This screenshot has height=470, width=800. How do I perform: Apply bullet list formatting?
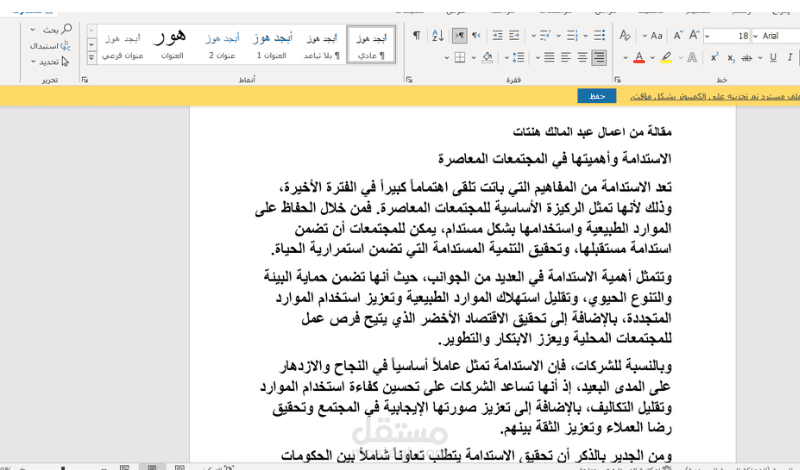tap(599, 35)
